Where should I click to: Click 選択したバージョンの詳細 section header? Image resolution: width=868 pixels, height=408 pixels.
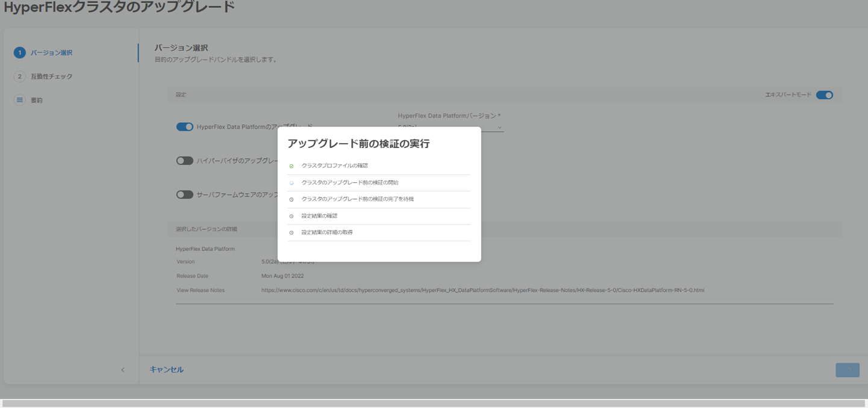207,229
